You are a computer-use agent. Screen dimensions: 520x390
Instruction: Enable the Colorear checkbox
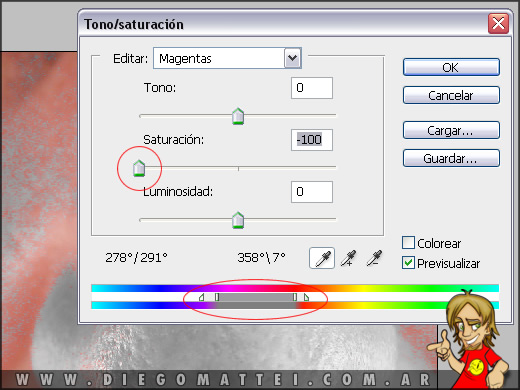[408, 243]
